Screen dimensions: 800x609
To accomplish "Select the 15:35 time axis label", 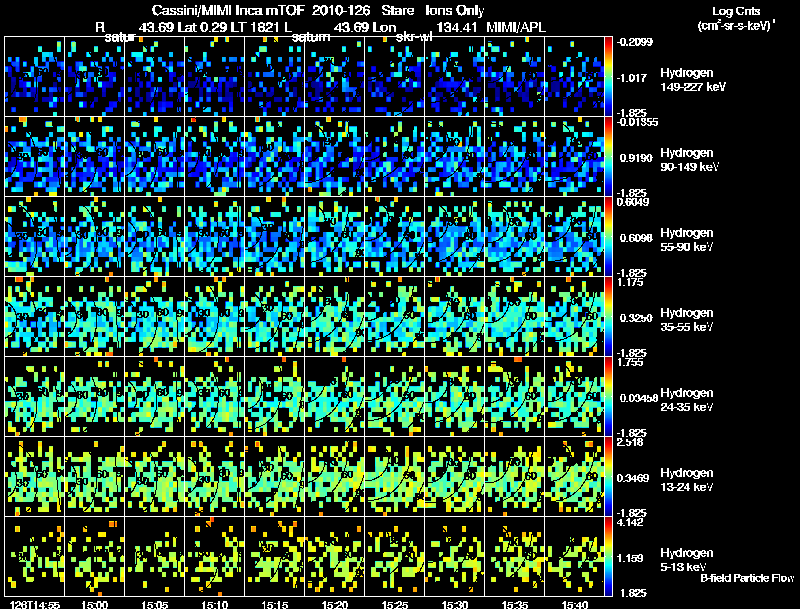I will tap(515, 605).
